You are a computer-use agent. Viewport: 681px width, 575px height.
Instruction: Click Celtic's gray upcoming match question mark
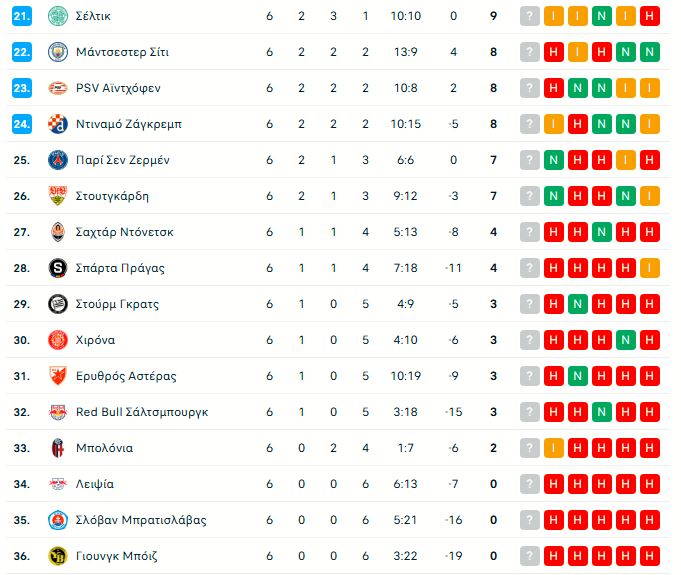coord(530,16)
